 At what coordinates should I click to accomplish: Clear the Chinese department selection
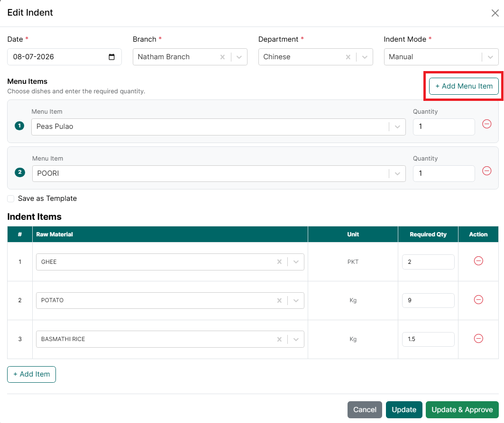point(348,57)
